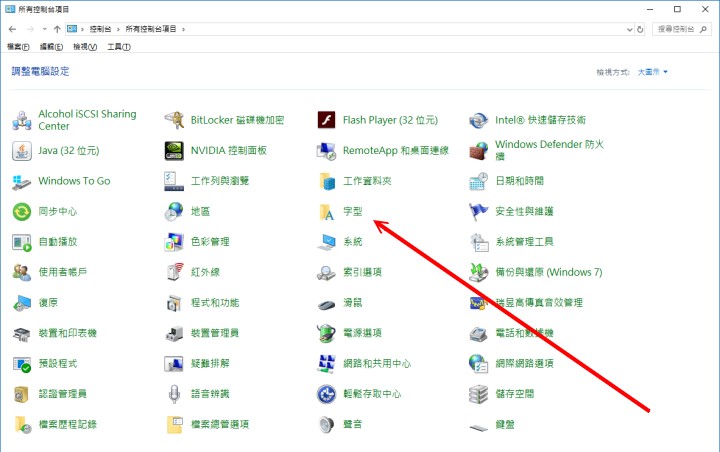This screenshot has height=452, width=720.
Task: Open the 檔案歷程記錄 icon
Action: [22, 425]
